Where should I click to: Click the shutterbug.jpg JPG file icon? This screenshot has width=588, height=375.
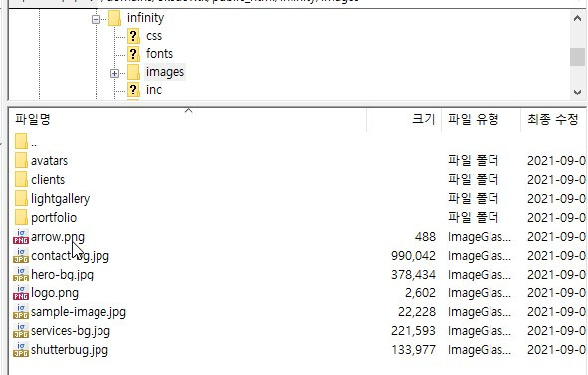(21, 349)
